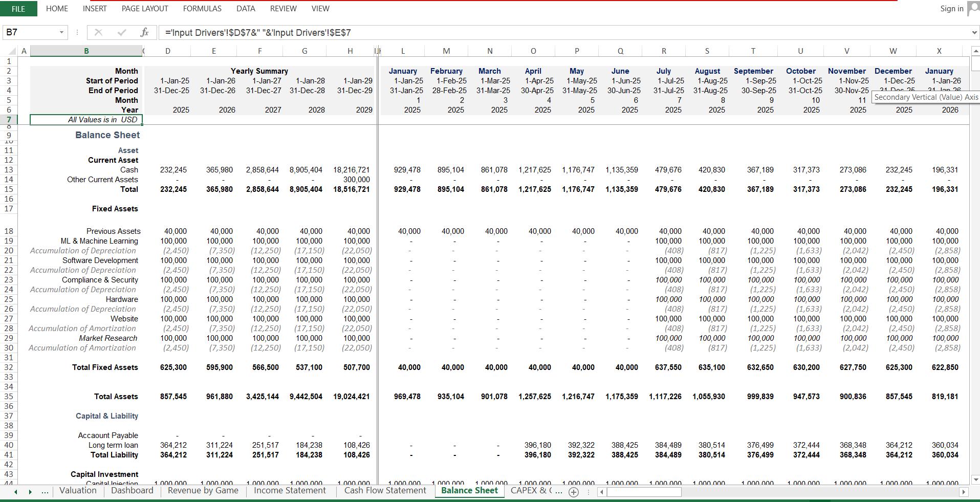
Task: Click the 'Other Current Assets' label
Action: [x=102, y=180]
